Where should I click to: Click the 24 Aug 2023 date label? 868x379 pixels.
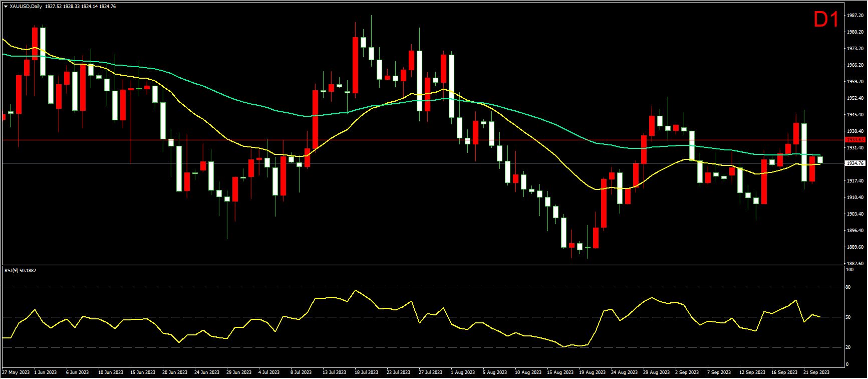tap(625, 372)
